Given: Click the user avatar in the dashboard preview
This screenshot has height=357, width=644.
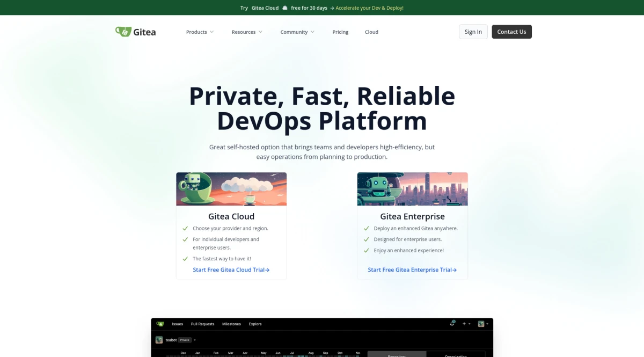Looking at the screenshot, I should point(481,324).
